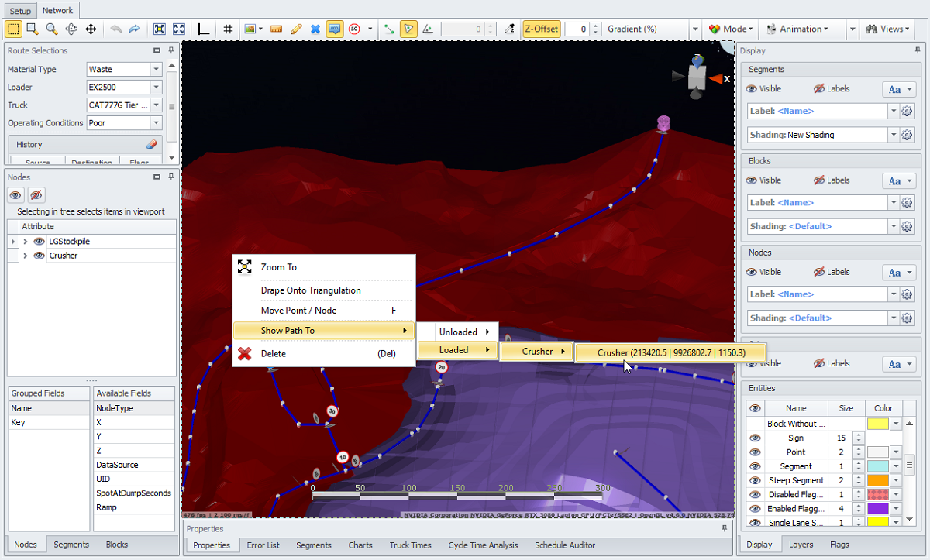Toggle Visible for Blocks in Display panel
This screenshot has width=930, height=560.
coord(763,180)
